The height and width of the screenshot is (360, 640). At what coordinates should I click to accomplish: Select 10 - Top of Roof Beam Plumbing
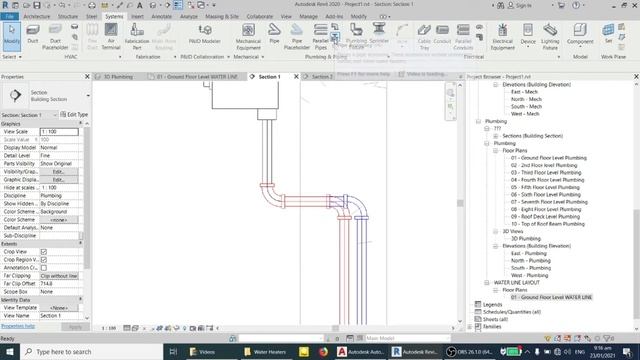pyautogui.click(x=548, y=224)
